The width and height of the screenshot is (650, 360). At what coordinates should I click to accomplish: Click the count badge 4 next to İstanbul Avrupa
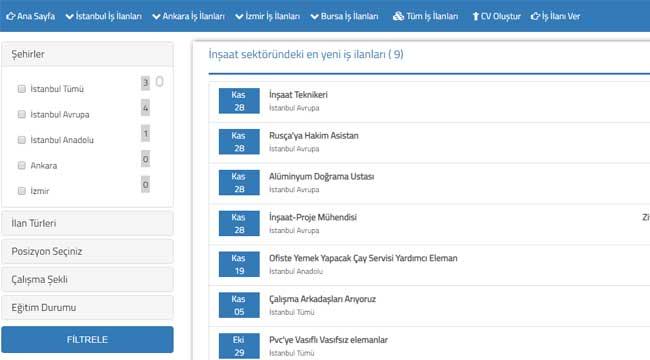point(146,109)
